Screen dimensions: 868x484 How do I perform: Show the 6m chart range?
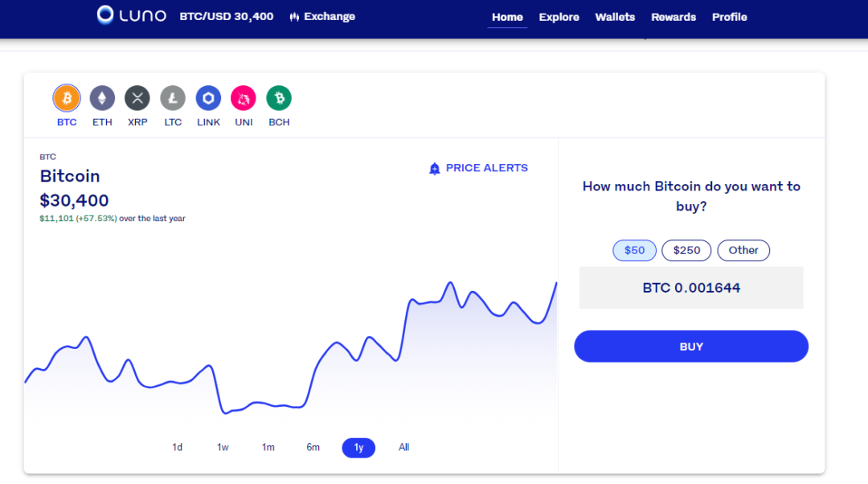313,447
